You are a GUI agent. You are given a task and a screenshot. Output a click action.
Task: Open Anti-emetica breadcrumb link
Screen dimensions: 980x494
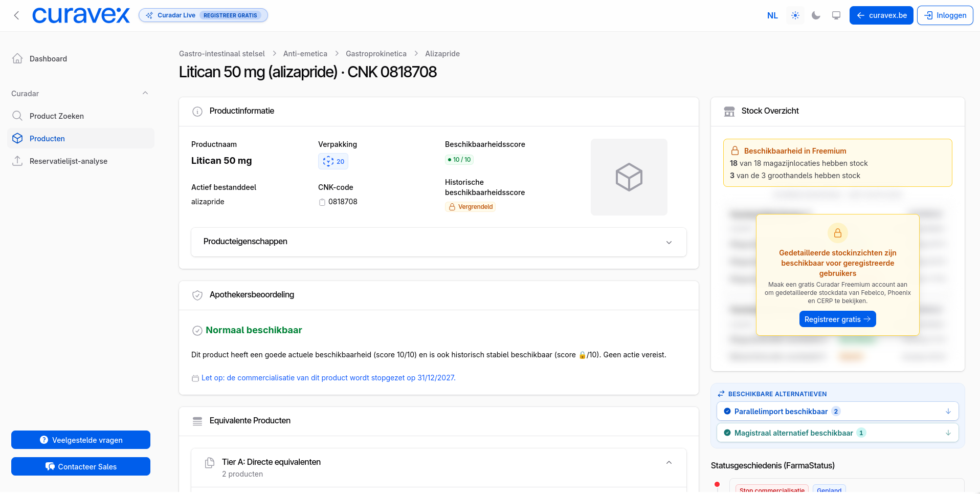pyautogui.click(x=305, y=54)
